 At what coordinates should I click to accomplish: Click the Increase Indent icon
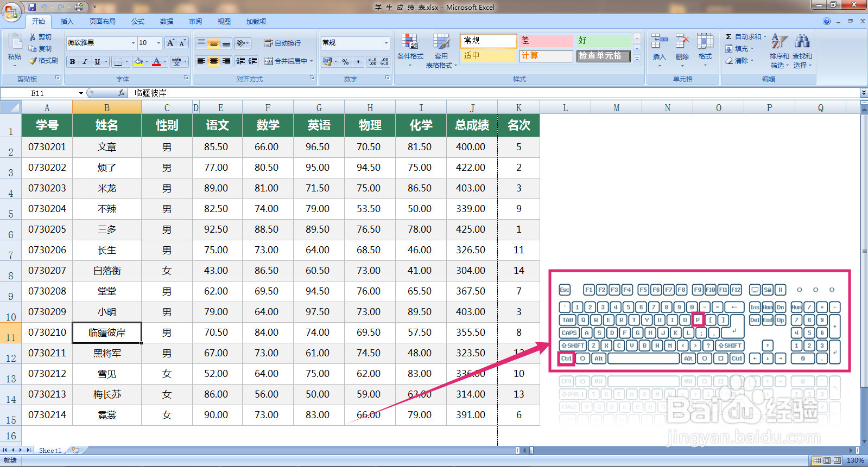[252, 61]
